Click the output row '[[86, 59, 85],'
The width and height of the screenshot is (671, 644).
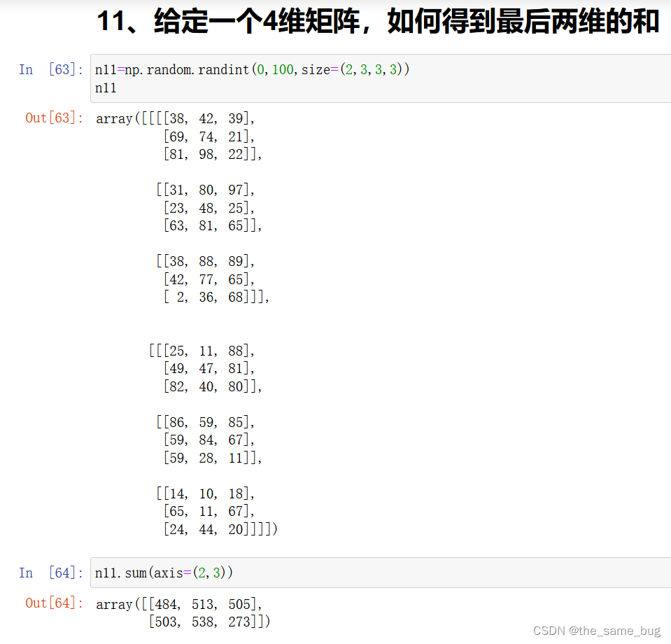coord(206,422)
